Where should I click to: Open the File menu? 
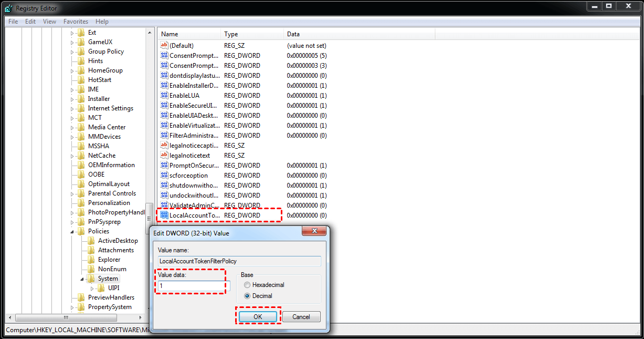coord(13,22)
